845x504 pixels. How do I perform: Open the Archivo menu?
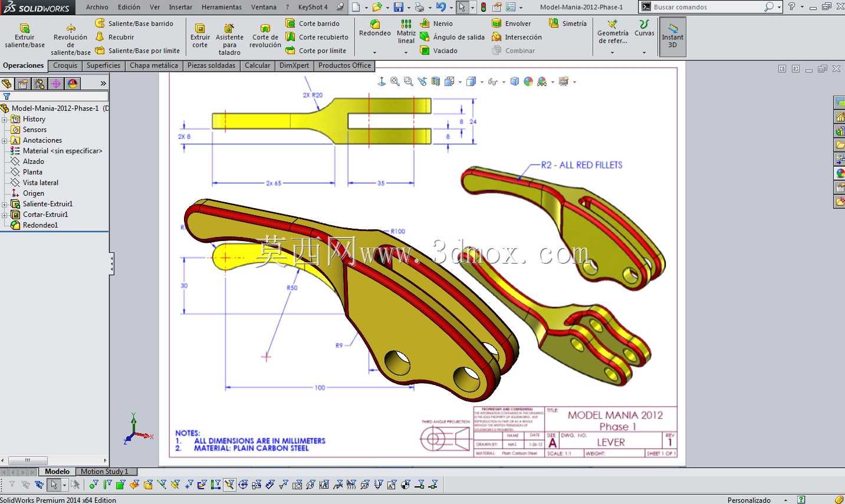[x=97, y=7]
